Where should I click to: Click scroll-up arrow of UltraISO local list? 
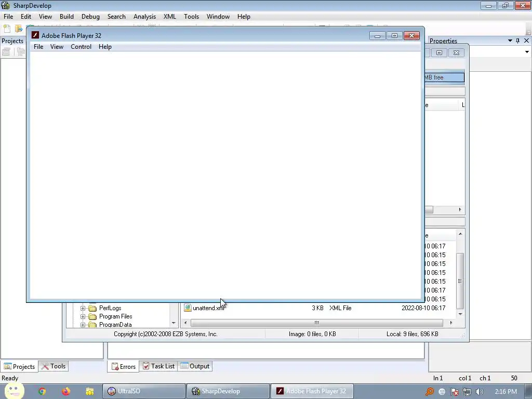pos(460,234)
